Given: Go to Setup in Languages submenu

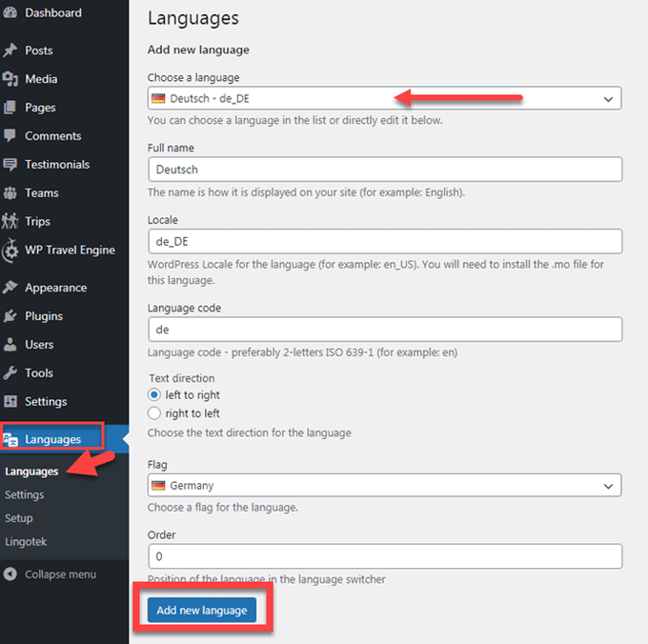Looking at the screenshot, I should coord(19,518).
